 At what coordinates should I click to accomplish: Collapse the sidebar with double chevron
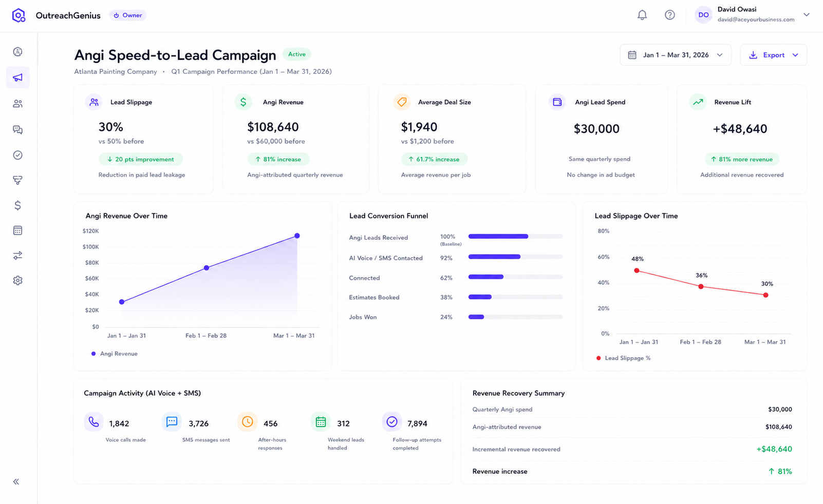[16, 481]
